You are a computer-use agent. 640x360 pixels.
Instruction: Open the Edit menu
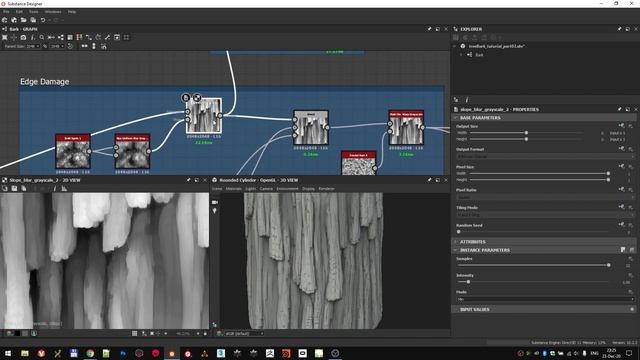click(x=19, y=12)
